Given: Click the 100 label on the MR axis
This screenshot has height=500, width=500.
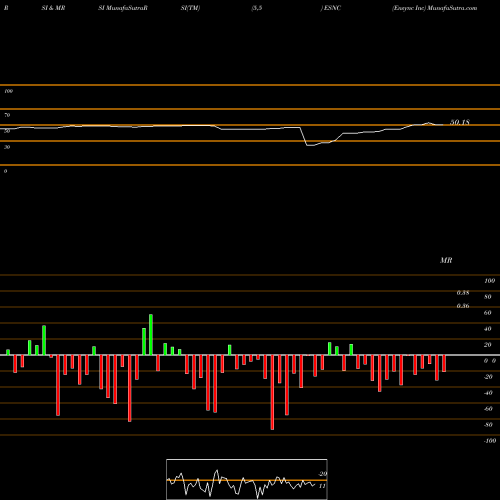Looking at the screenshot, I should pyautogui.click(x=489, y=281).
